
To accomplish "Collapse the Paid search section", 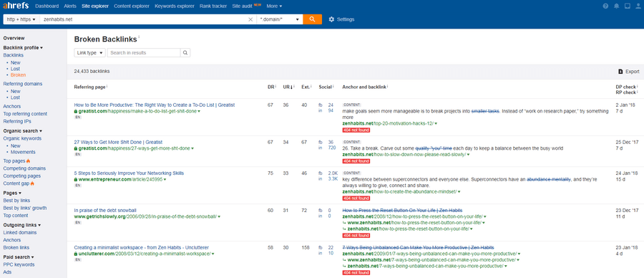I will 19,257.
